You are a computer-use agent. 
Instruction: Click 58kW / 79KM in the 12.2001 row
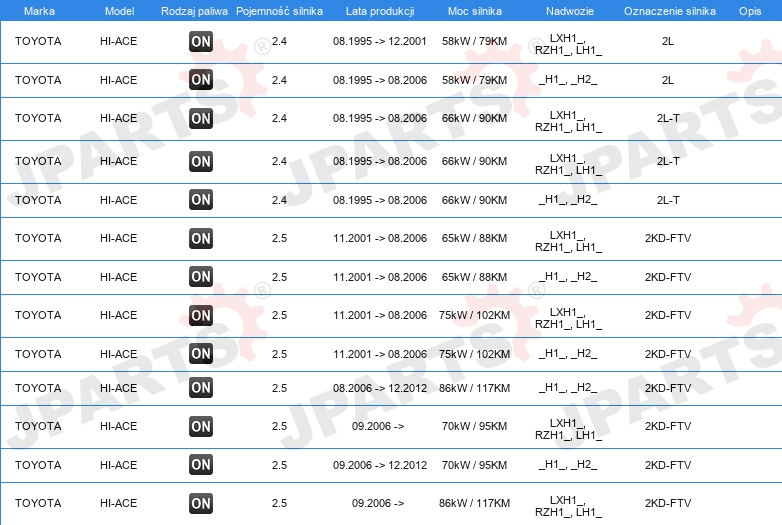pyautogui.click(x=474, y=41)
